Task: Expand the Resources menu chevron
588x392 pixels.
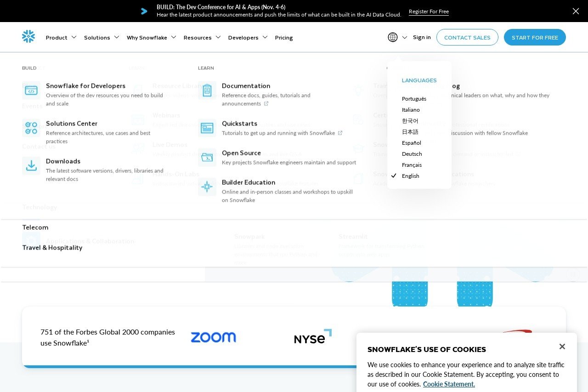Action: (218, 37)
